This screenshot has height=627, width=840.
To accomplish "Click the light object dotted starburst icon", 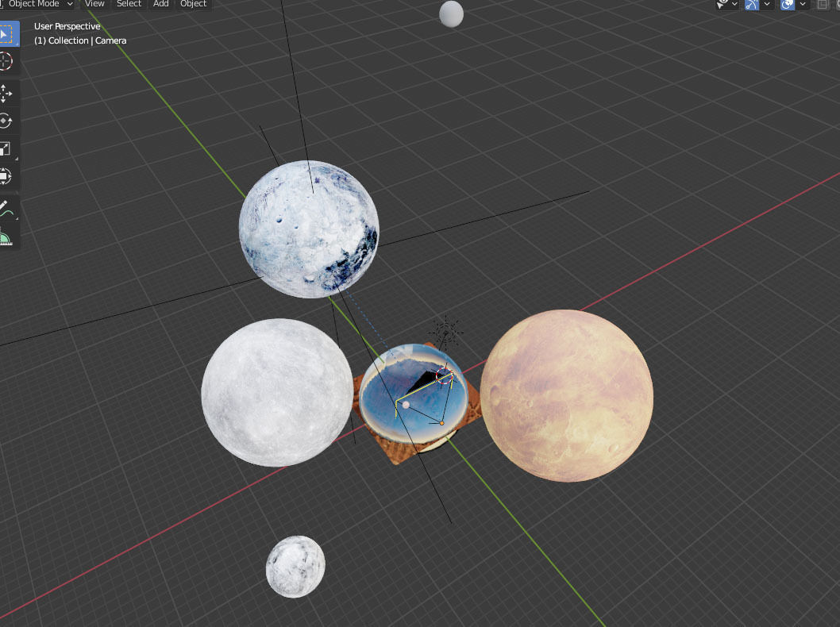I will (x=445, y=332).
